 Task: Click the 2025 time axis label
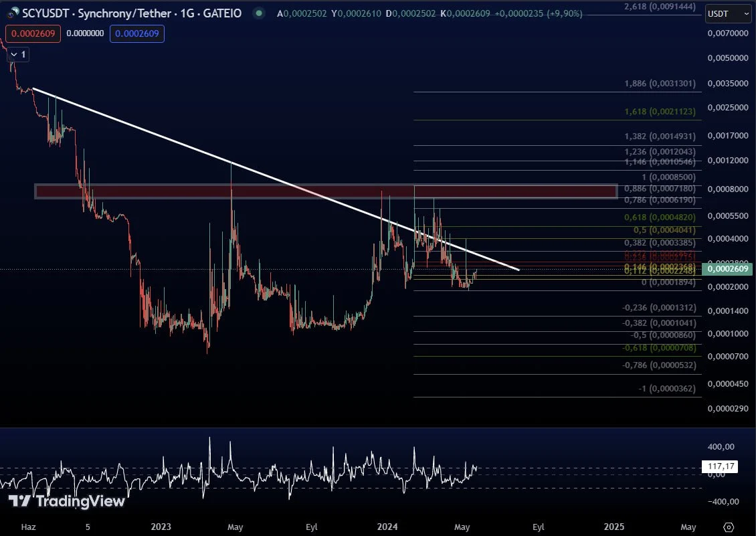pyautogui.click(x=613, y=527)
